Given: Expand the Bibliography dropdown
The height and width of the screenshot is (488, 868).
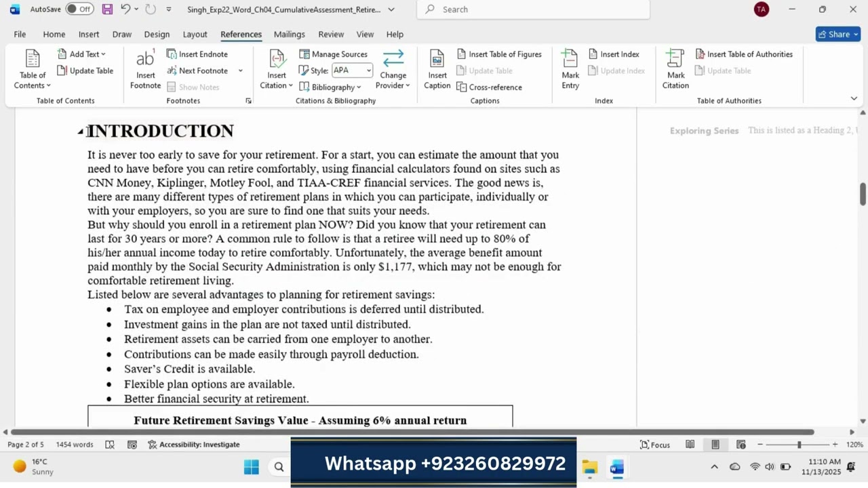Looking at the screenshot, I should (330, 87).
